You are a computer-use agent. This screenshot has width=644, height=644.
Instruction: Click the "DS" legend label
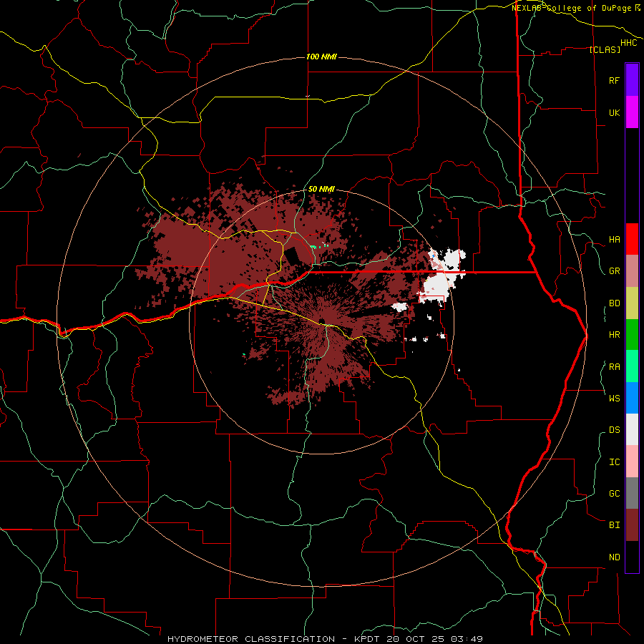tap(614, 429)
